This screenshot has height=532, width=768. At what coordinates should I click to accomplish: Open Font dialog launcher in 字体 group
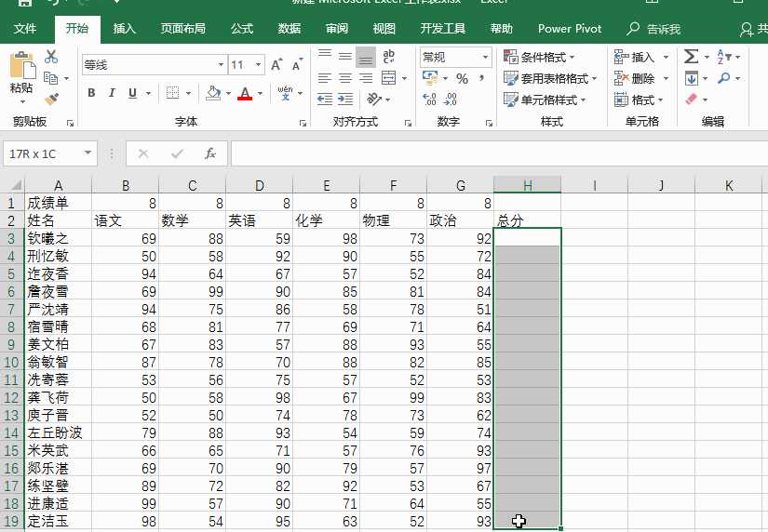303,124
